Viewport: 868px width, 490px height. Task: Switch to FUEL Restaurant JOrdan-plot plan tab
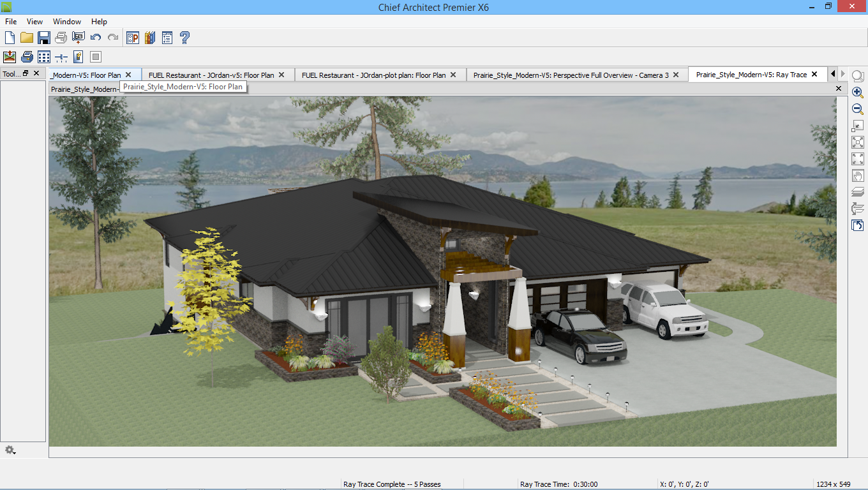pyautogui.click(x=373, y=75)
